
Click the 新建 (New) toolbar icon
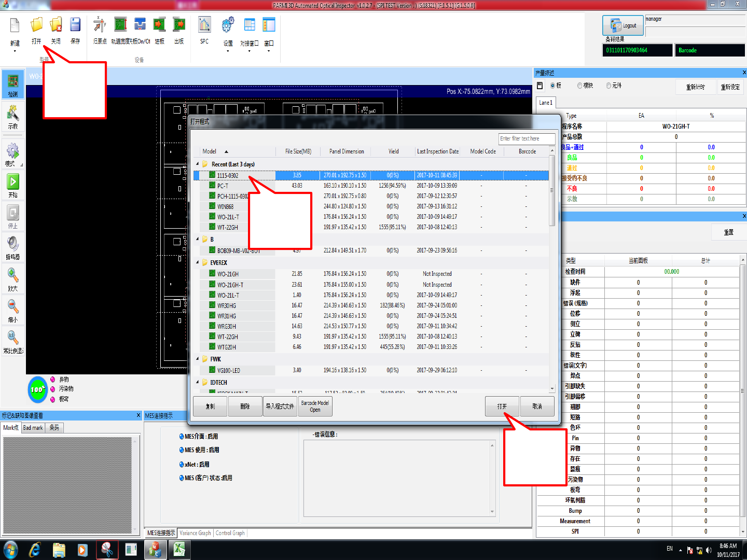15,26
